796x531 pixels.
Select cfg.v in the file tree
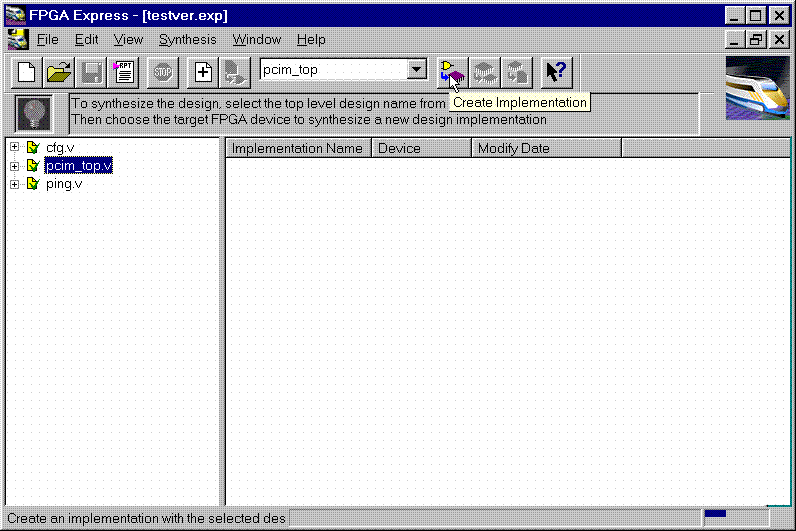(60, 147)
